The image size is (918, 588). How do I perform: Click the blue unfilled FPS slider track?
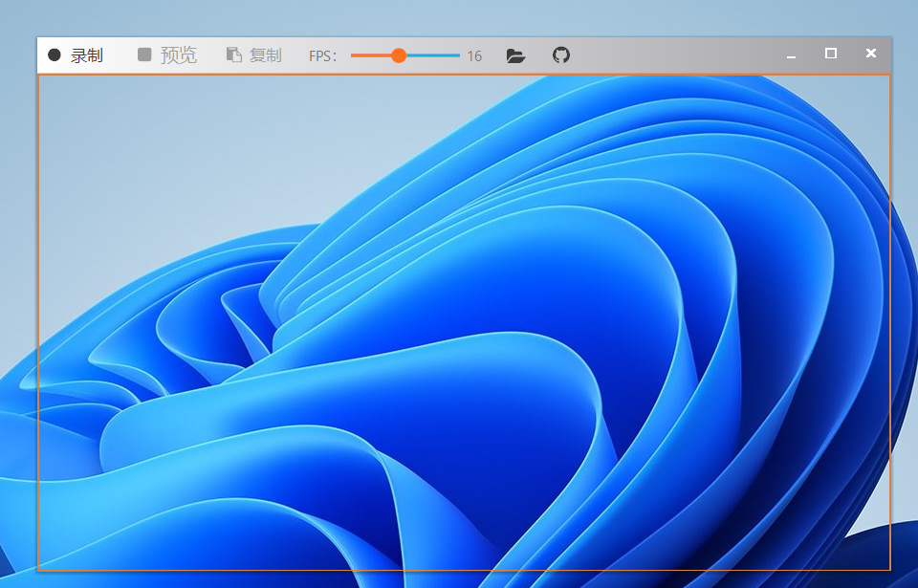(433, 55)
